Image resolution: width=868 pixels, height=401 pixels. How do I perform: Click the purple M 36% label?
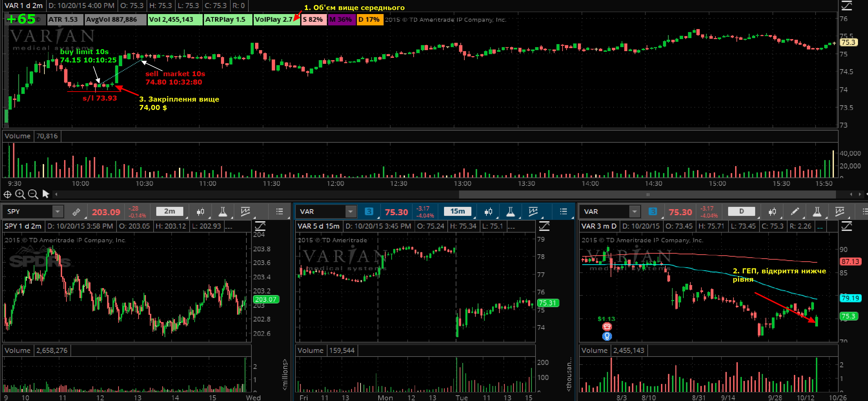(341, 20)
